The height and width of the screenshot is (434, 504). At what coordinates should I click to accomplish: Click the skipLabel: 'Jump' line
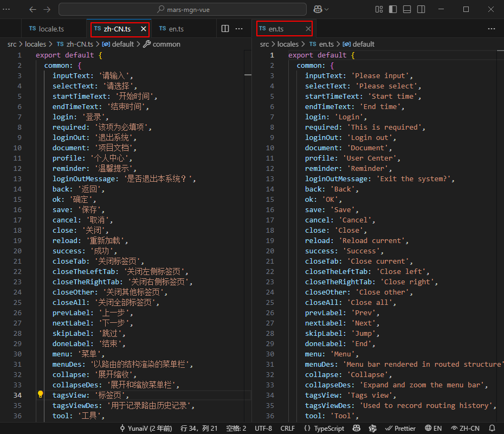tap(342, 333)
